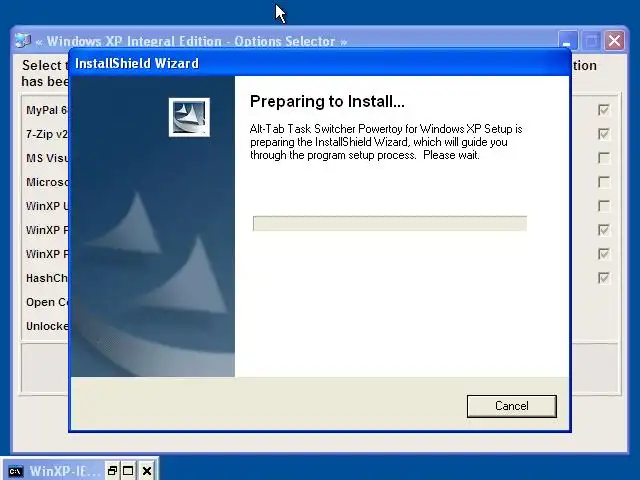640x480 pixels.
Task: Restore the WinXP-IE taskbar window
Action: click(x=112, y=471)
